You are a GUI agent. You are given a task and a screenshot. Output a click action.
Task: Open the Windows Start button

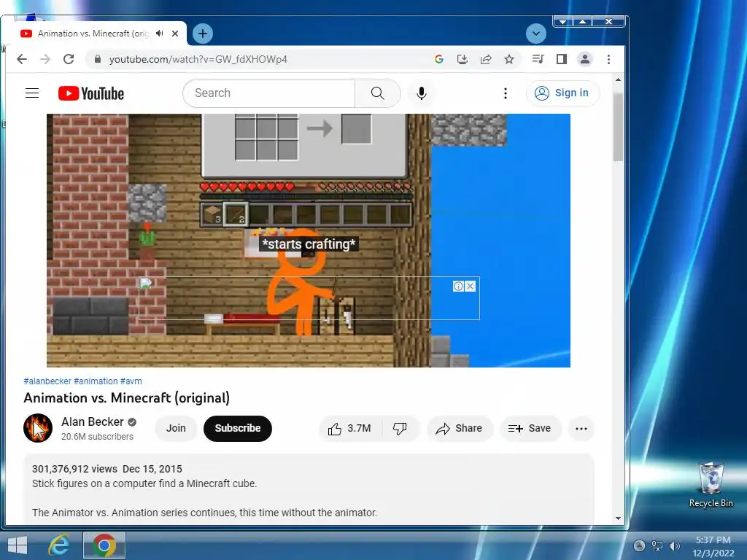point(18,545)
